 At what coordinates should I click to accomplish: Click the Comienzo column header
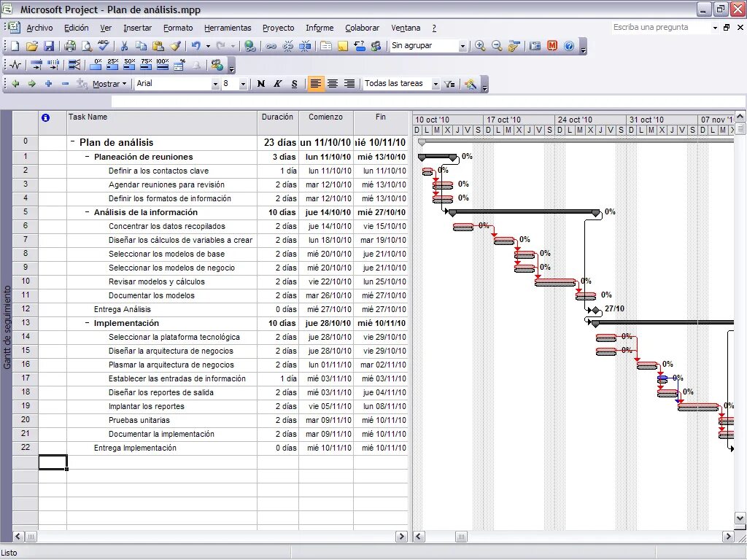click(x=326, y=122)
